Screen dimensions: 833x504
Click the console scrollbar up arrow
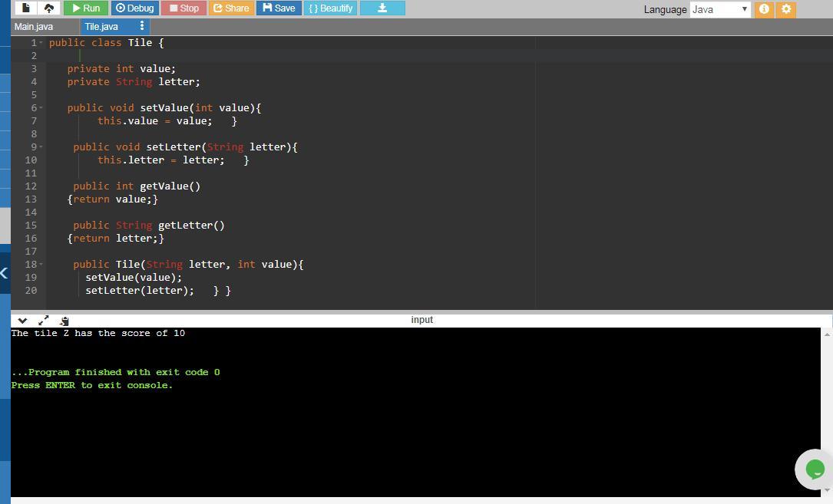click(827, 334)
